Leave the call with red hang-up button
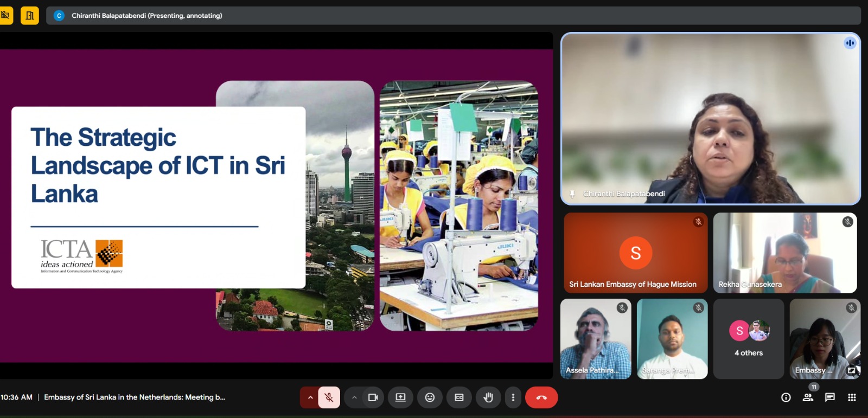Image resolution: width=868 pixels, height=418 pixels. click(541, 397)
